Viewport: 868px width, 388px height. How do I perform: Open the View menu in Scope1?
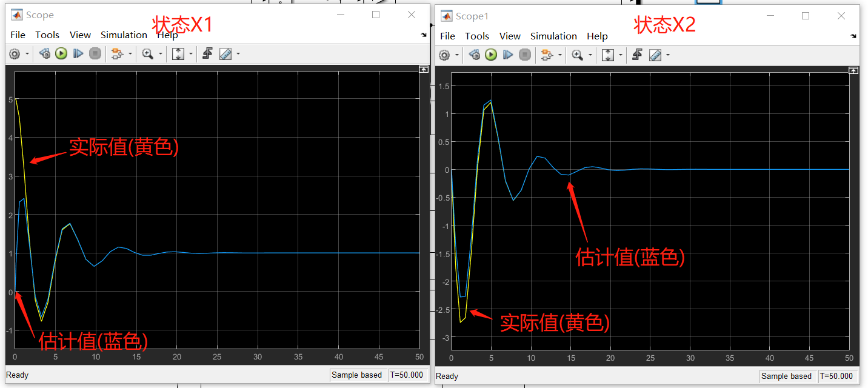(510, 36)
